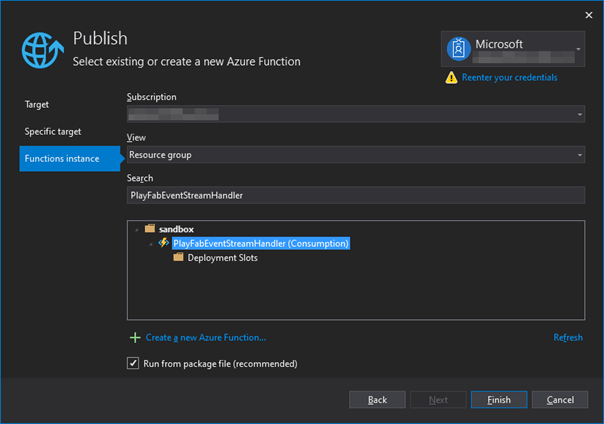The image size is (604, 424).
Task: Click Reenter your credentials link
Action: (x=510, y=78)
